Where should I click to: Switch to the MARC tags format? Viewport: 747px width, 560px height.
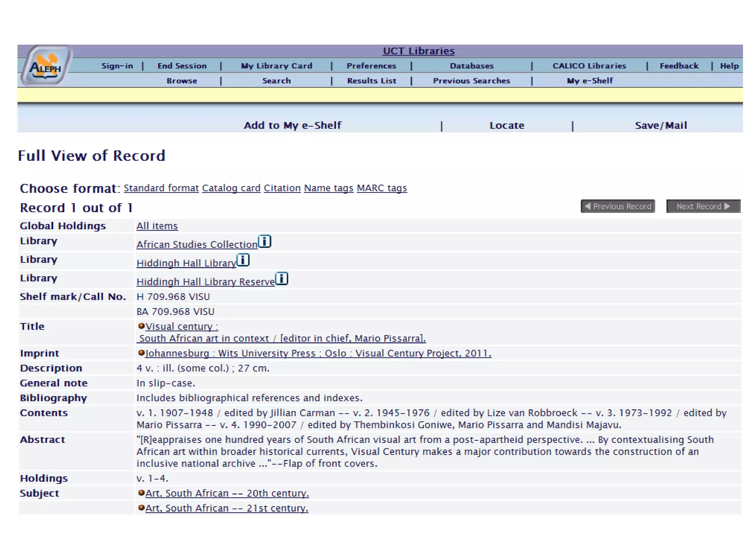pyautogui.click(x=382, y=188)
